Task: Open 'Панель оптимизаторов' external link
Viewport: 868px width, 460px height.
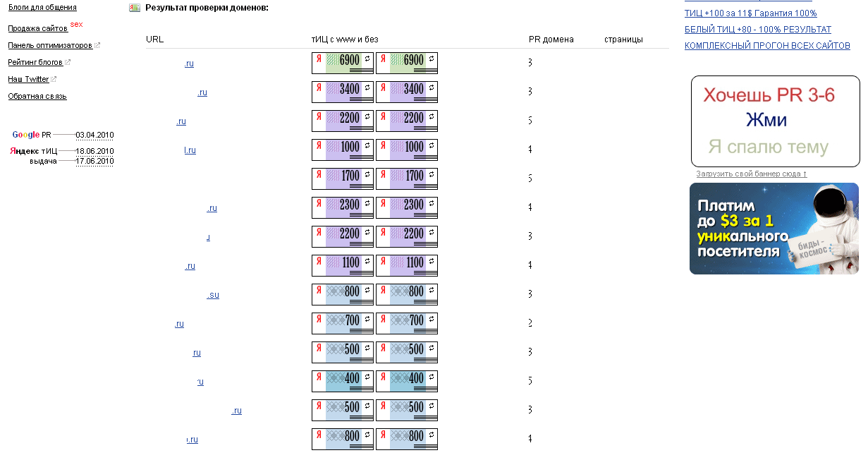Action: tap(50, 45)
